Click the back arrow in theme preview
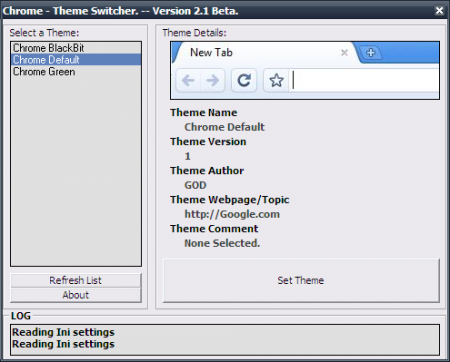This screenshot has width=450, height=362. click(188, 80)
